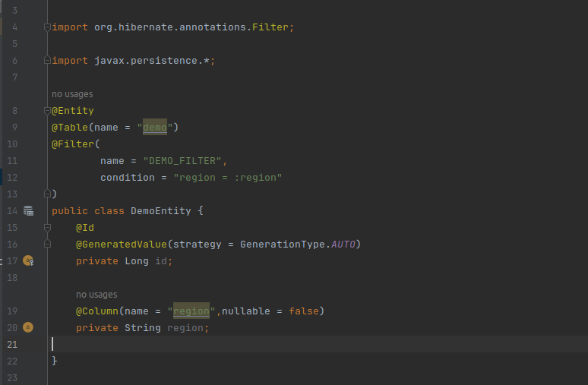Click the 'id' field name

pos(161,261)
